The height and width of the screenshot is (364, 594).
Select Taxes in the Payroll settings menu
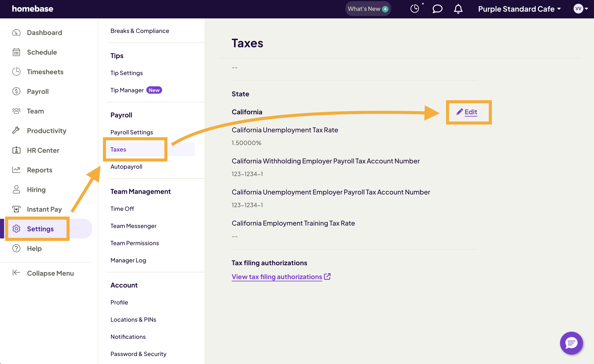pyautogui.click(x=118, y=149)
